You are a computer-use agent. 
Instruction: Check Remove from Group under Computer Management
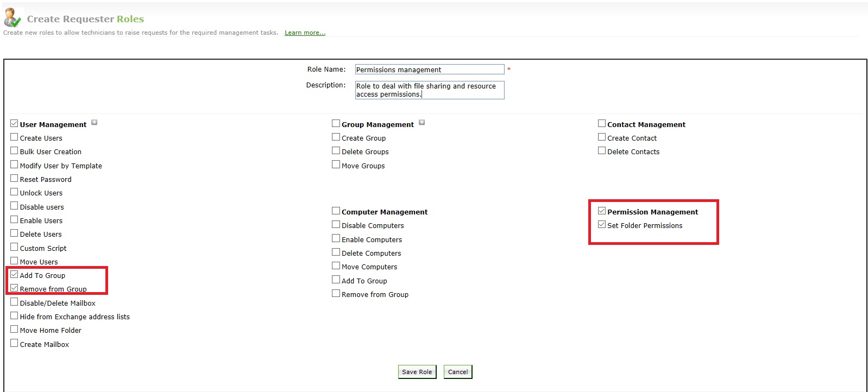click(x=336, y=294)
